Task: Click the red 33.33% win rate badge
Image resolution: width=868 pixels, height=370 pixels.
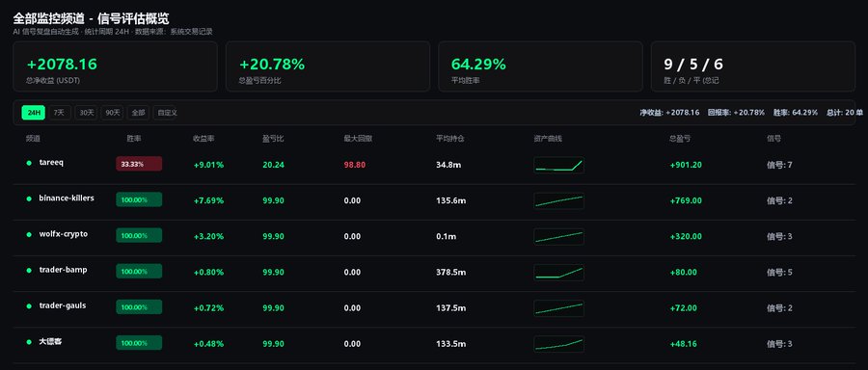Action: click(x=139, y=164)
